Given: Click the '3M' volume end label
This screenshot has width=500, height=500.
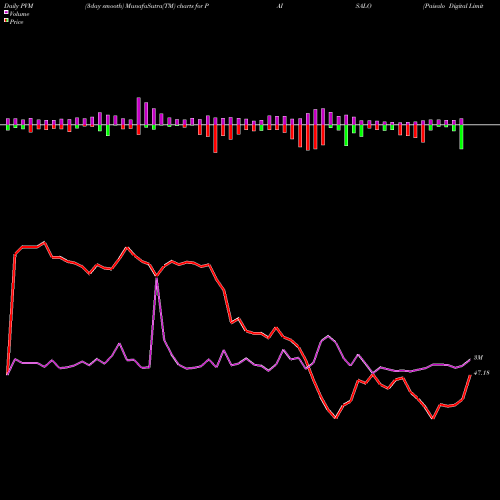Looking at the screenshot, I should (478, 358).
